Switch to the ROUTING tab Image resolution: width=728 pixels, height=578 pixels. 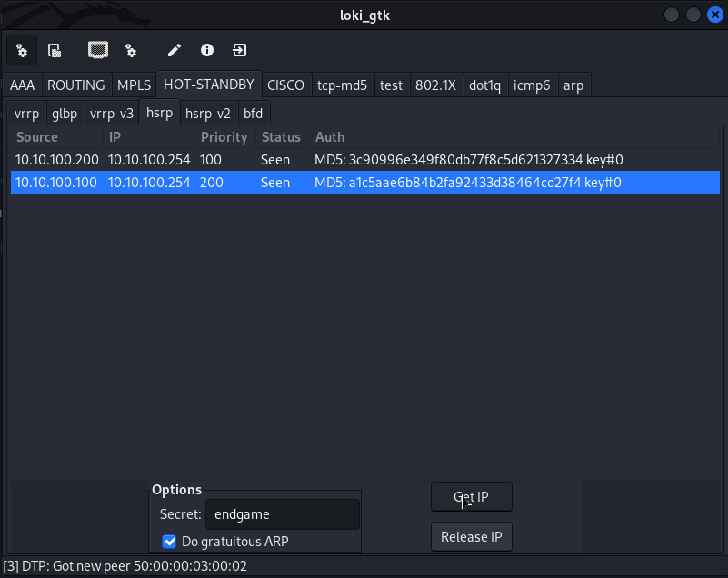(75, 85)
